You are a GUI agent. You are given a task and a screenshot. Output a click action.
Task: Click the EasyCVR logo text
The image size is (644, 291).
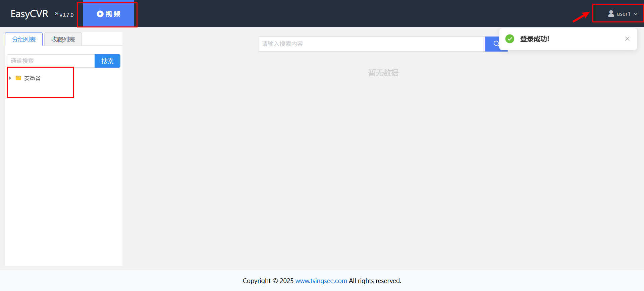tap(30, 14)
